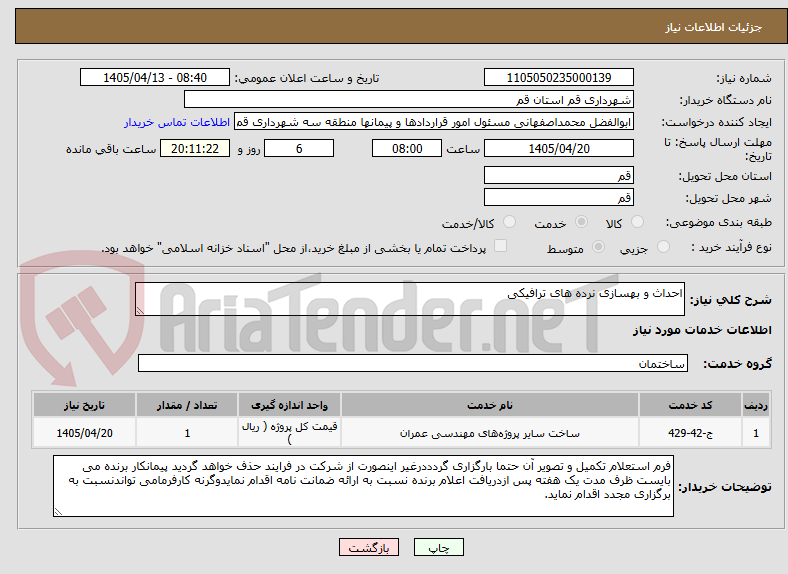The width and height of the screenshot is (788, 574).
Task: Click the شرح کلی نیاز text area
Action: 410,299
